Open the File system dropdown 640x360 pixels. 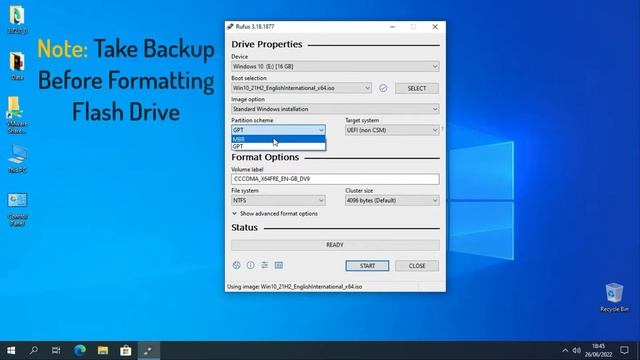(278, 200)
